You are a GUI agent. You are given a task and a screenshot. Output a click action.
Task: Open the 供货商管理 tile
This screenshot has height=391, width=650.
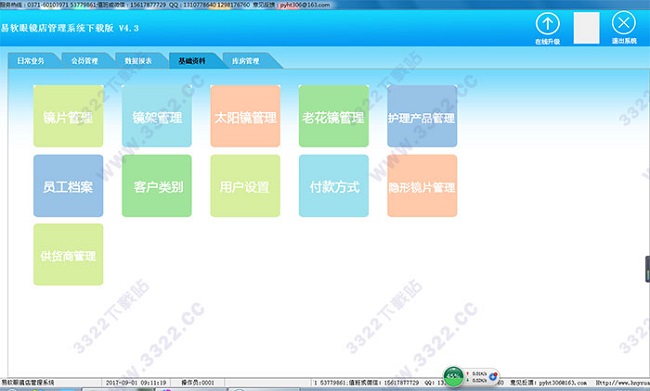click(x=68, y=255)
